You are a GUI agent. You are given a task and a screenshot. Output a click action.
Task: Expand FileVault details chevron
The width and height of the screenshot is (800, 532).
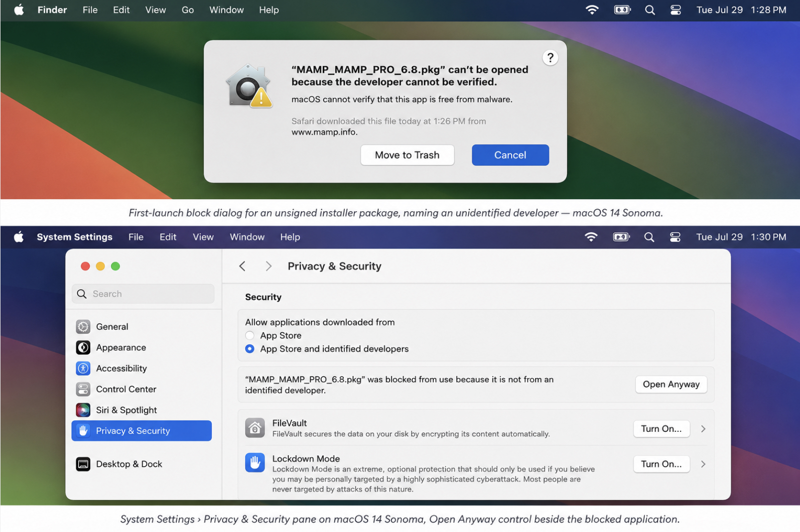(703, 429)
